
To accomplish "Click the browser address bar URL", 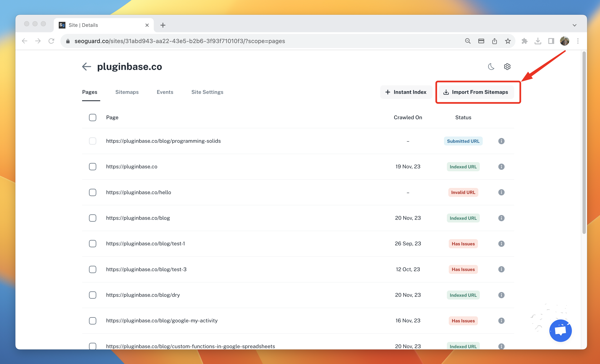I will click(180, 41).
